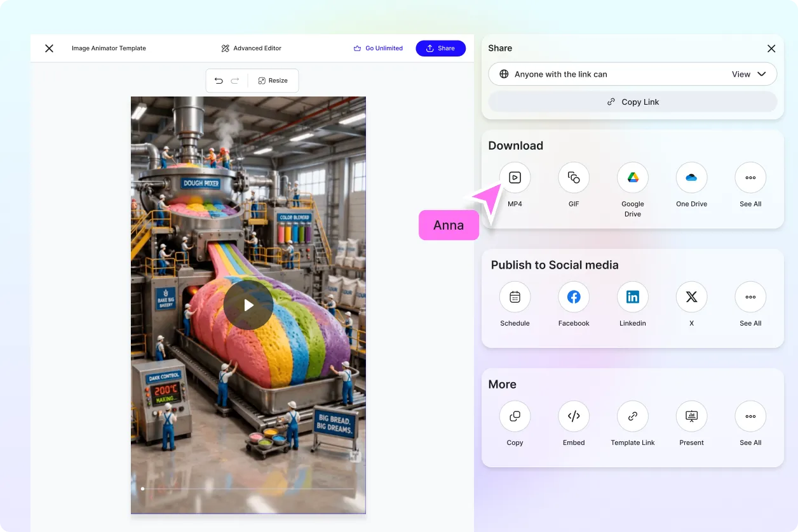The height and width of the screenshot is (532, 798).
Task: Open the Resize option
Action: pyautogui.click(x=273, y=81)
